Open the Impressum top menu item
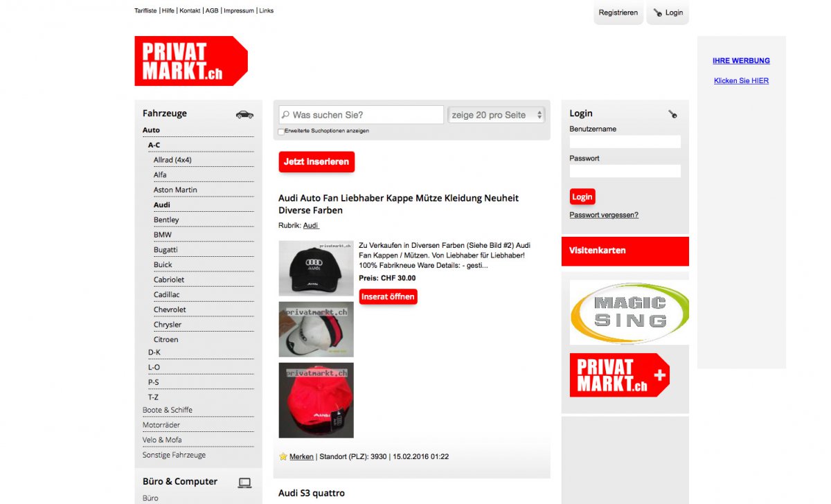The image size is (831, 504). click(x=239, y=11)
